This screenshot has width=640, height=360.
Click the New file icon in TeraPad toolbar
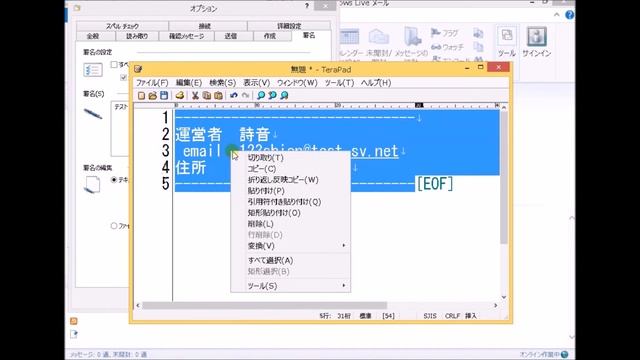[x=141, y=96]
